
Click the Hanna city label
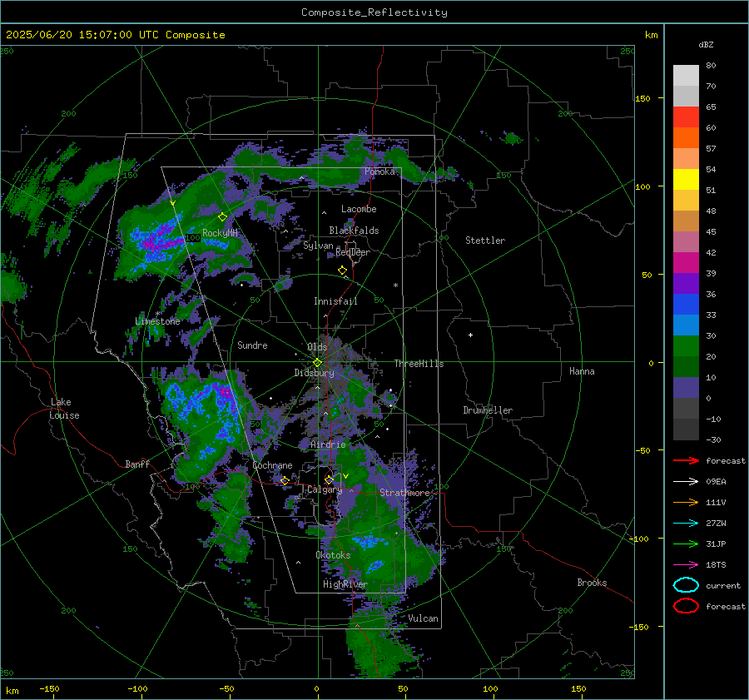click(582, 370)
